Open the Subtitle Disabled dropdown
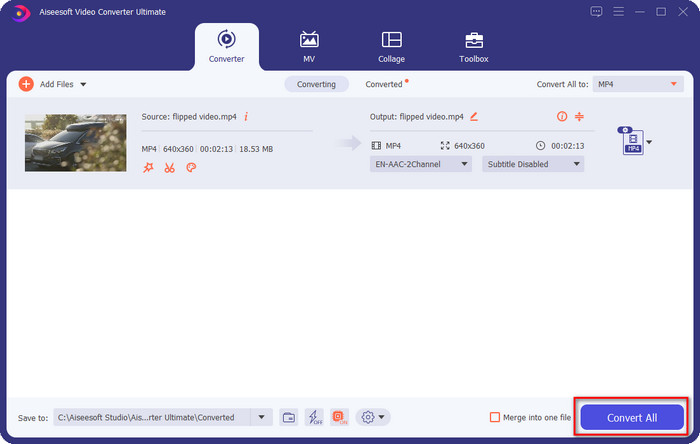700x444 pixels. pos(532,164)
